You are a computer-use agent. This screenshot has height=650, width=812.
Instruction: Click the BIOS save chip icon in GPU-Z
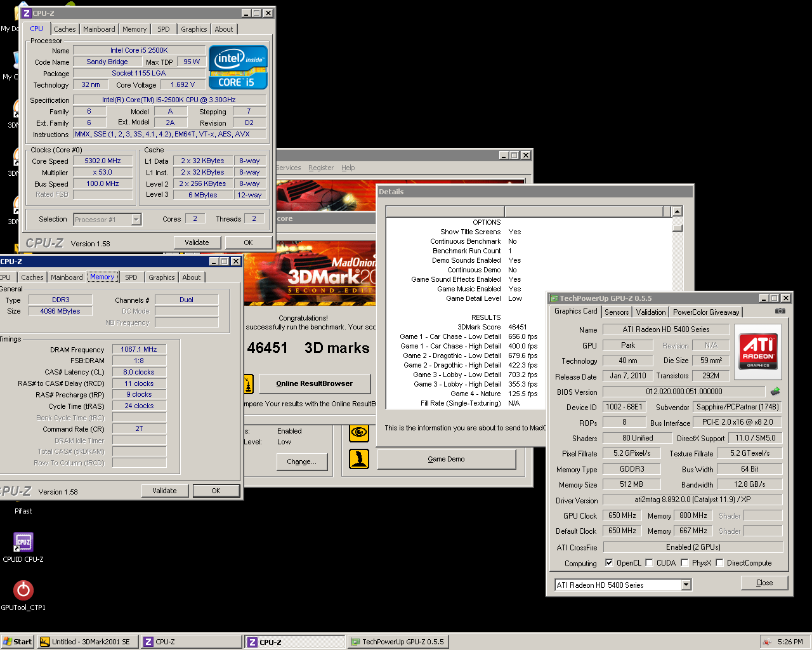775,392
